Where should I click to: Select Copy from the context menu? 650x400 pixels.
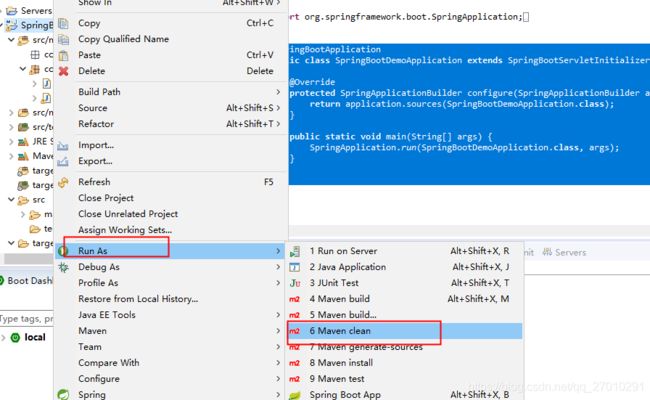171,24
